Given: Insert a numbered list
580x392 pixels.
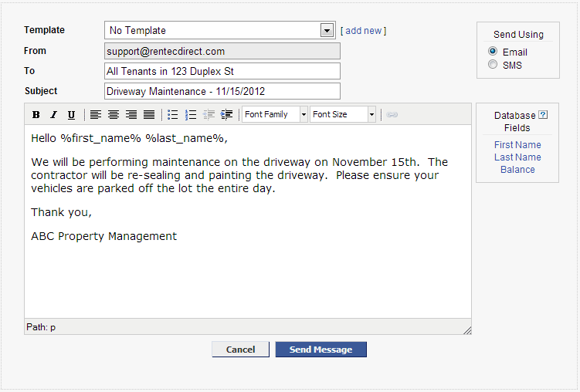Looking at the screenshot, I should pyautogui.click(x=191, y=115).
